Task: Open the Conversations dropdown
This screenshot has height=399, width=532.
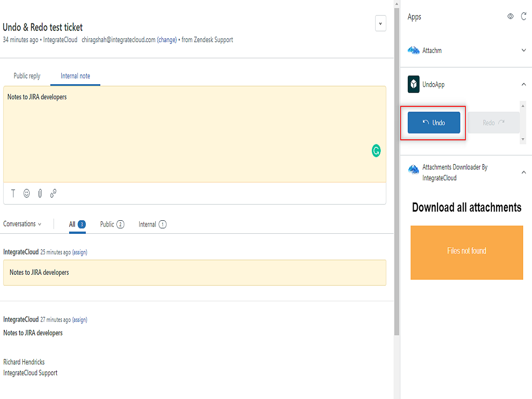Action: pos(22,224)
